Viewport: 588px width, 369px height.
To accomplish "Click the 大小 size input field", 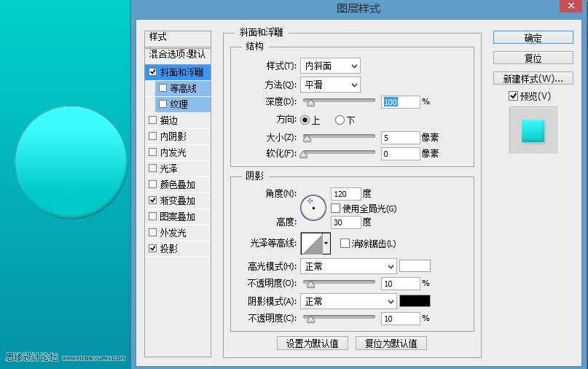I will pos(400,137).
